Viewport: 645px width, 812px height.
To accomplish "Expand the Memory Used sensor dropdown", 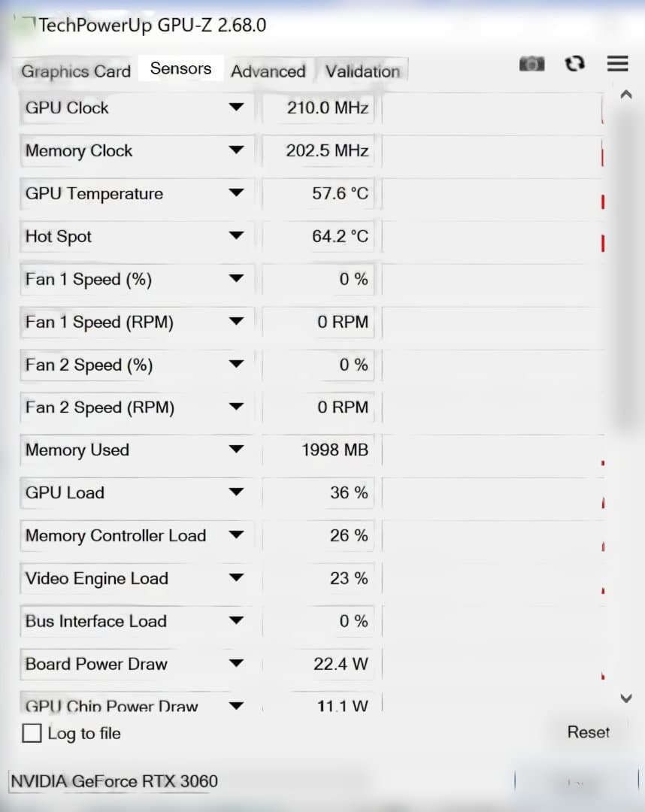I will pos(236,450).
